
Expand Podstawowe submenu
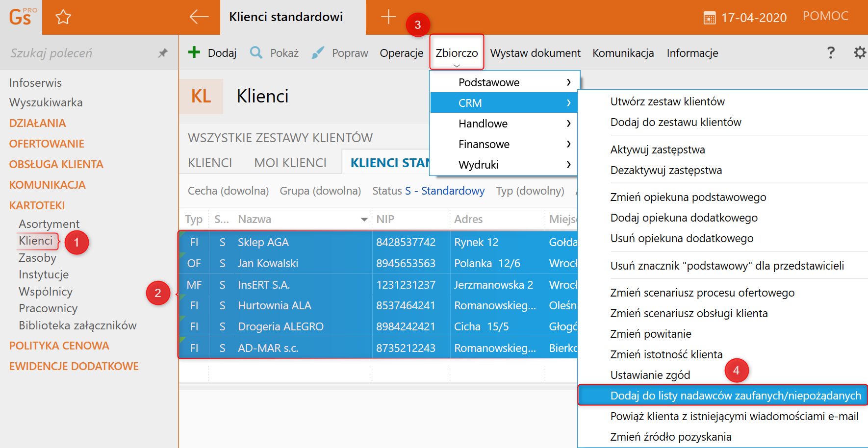pos(504,82)
